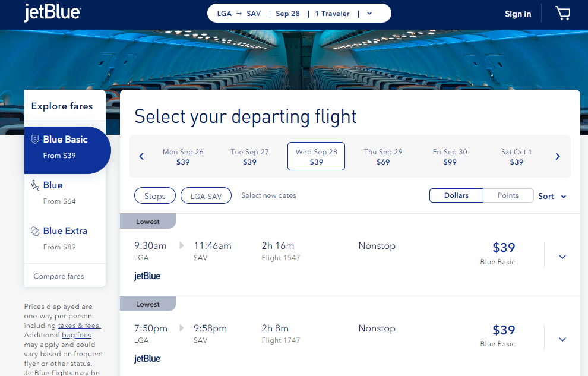Switch price display to Points
This screenshot has width=588, height=376.
pyautogui.click(x=508, y=195)
